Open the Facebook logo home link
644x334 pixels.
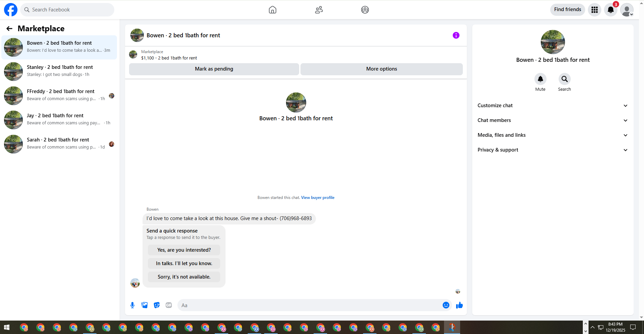coord(11,10)
